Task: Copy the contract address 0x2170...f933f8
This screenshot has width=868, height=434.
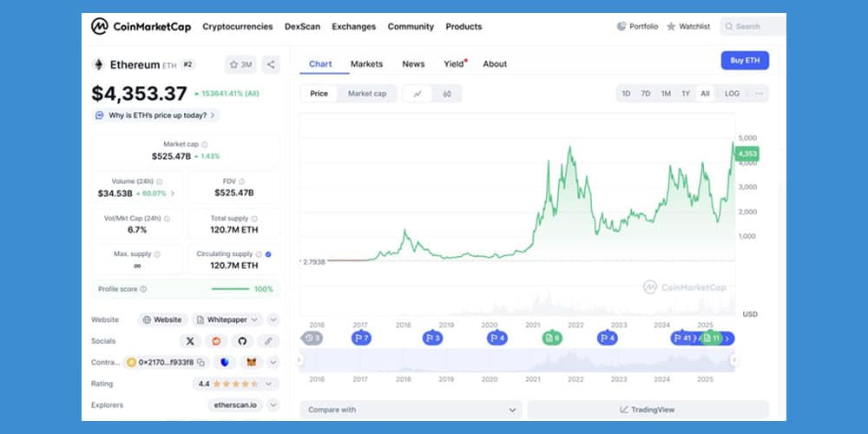Action: pos(201,362)
